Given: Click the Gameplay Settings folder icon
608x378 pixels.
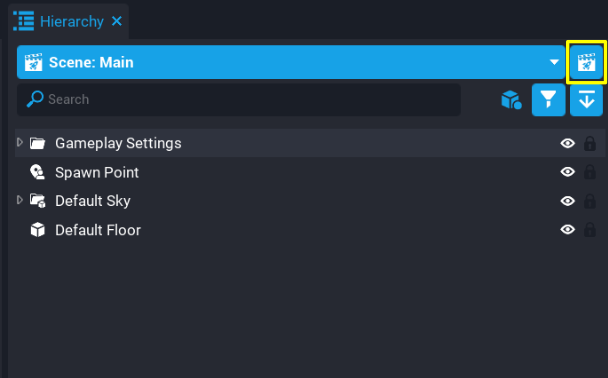Looking at the screenshot, I should point(38,143).
